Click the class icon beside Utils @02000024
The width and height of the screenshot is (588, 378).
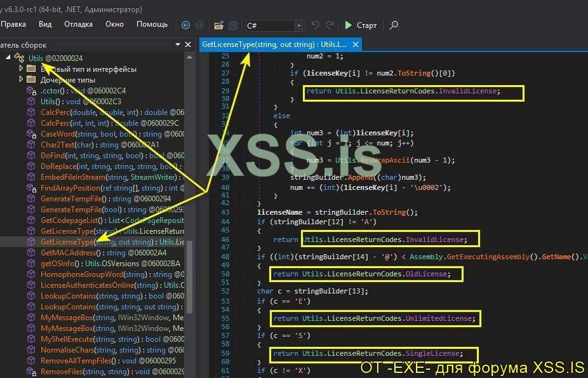click(x=20, y=58)
